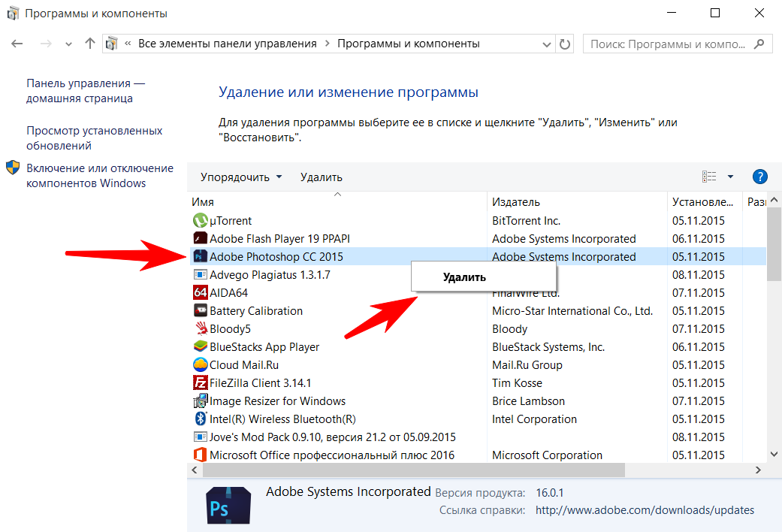
Task: Expand the view options dropdown arrow
Action: tap(730, 177)
